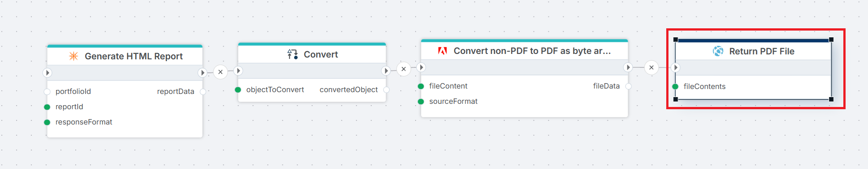Screen dimensions: 868x169
Task: Click the reportId label
Action: pyautogui.click(x=69, y=107)
